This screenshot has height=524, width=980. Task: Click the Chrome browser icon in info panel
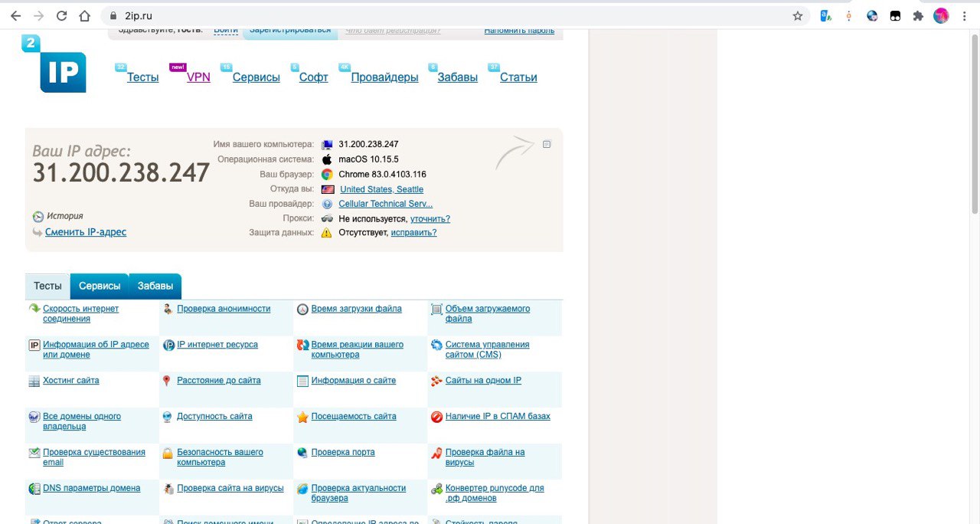tap(327, 175)
